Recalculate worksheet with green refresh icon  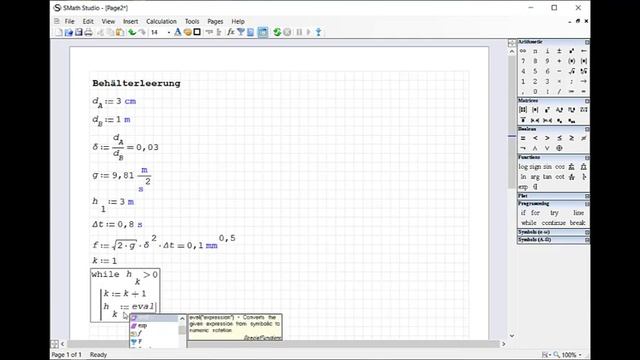[277, 32]
